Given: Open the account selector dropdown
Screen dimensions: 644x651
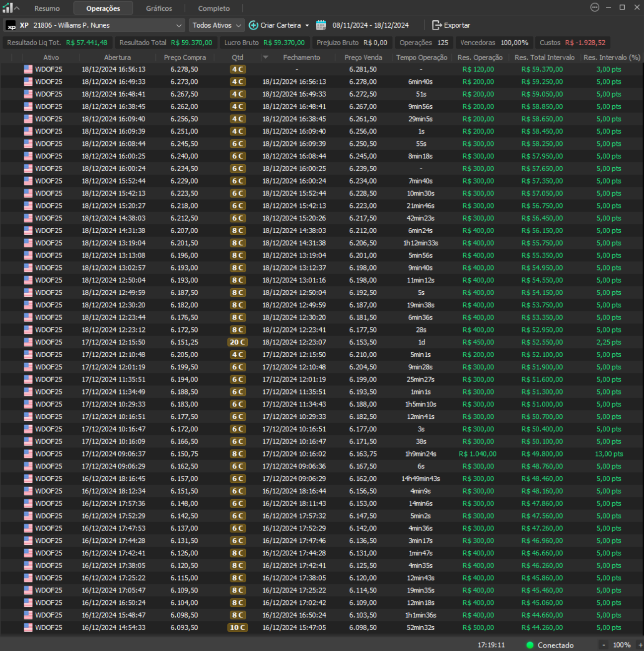Looking at the screenshot, I should (x=178, y=25).
